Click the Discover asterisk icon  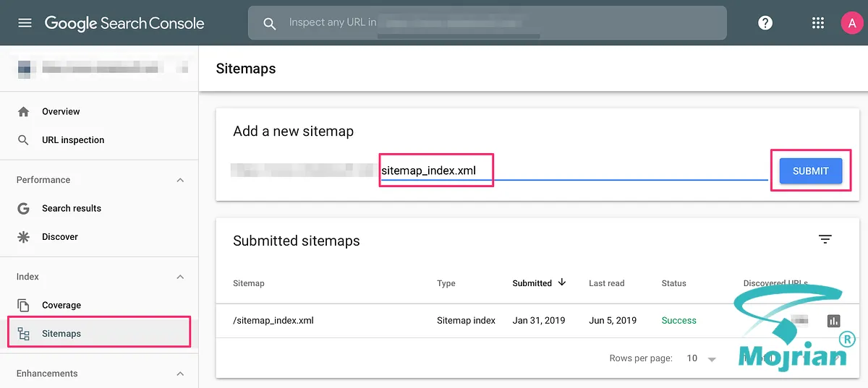pyautogui.click(x=24, y=237)
